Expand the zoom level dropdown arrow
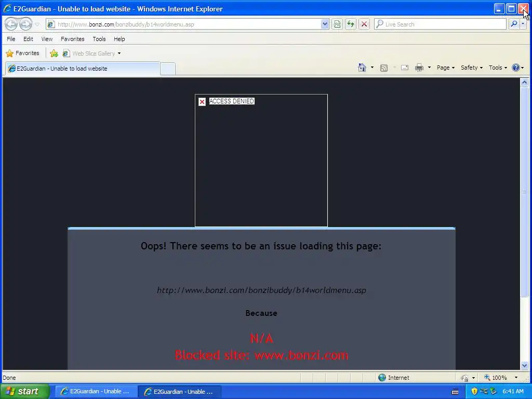The height and width of the screenshot is (399, 532). 516,378
